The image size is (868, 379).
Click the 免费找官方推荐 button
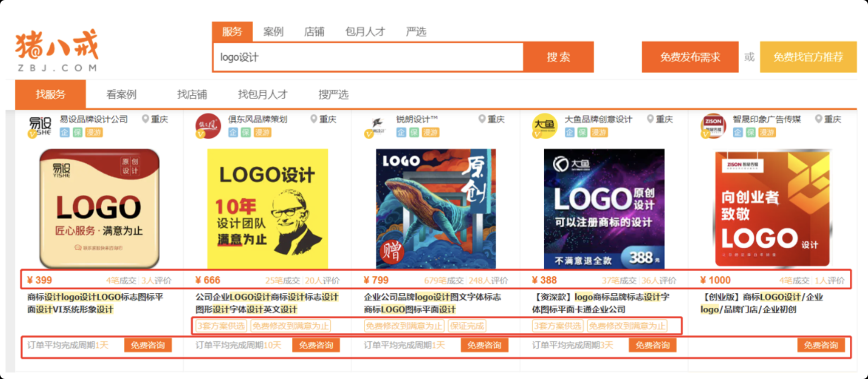pyautogui.click(x=808, y=57)
